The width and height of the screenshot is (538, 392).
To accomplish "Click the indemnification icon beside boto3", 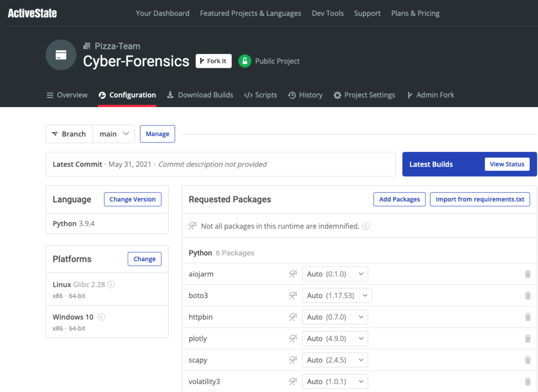I will coord(293,295).
